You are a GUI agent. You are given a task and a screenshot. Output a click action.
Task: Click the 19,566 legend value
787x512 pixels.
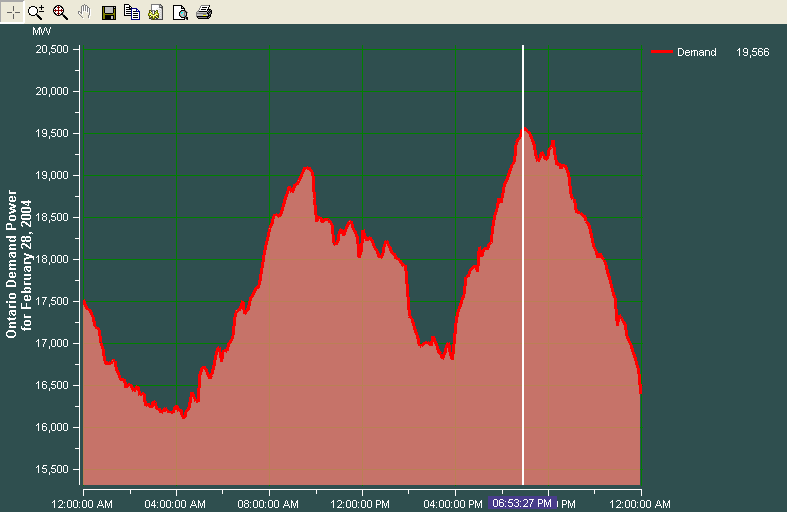coord(751,52)
